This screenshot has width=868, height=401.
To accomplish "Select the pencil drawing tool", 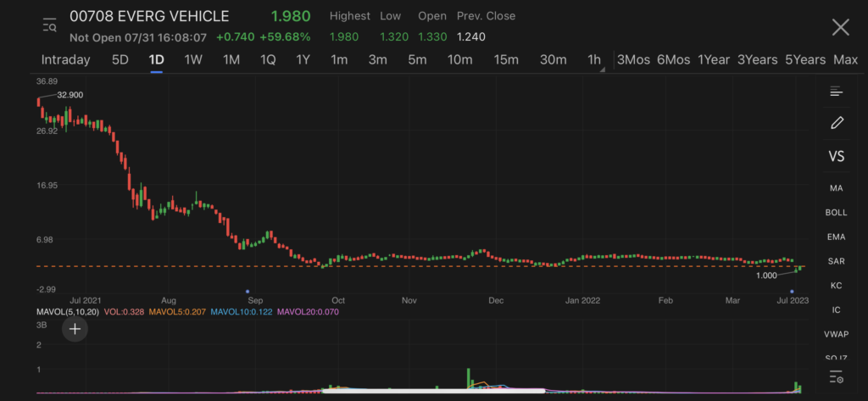I will click(837, 122).
